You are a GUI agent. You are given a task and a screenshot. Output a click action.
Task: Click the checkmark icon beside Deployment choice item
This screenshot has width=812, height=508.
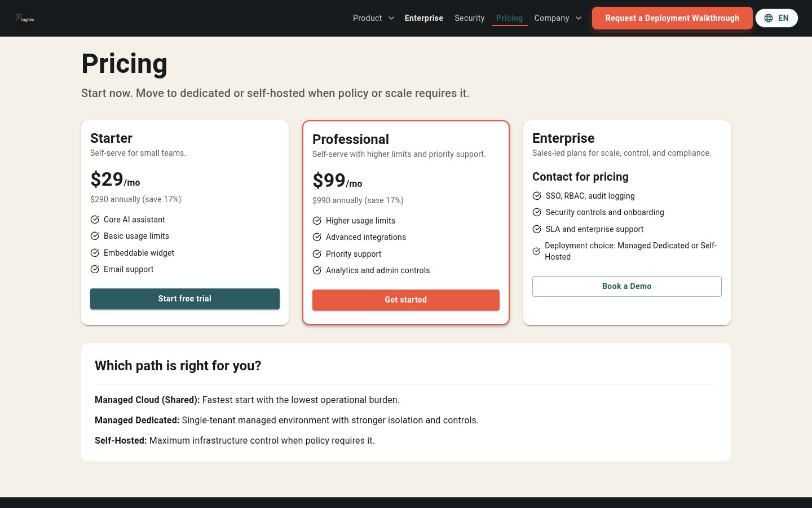click(x=536, y=251)
